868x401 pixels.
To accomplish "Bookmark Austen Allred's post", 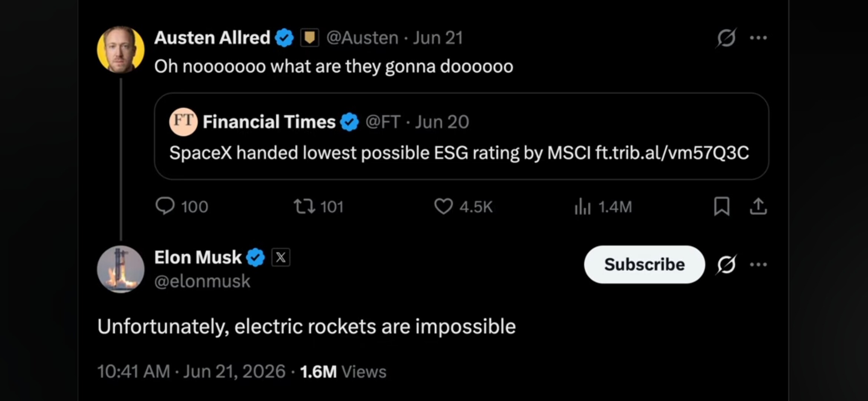I will click(721, 206).
